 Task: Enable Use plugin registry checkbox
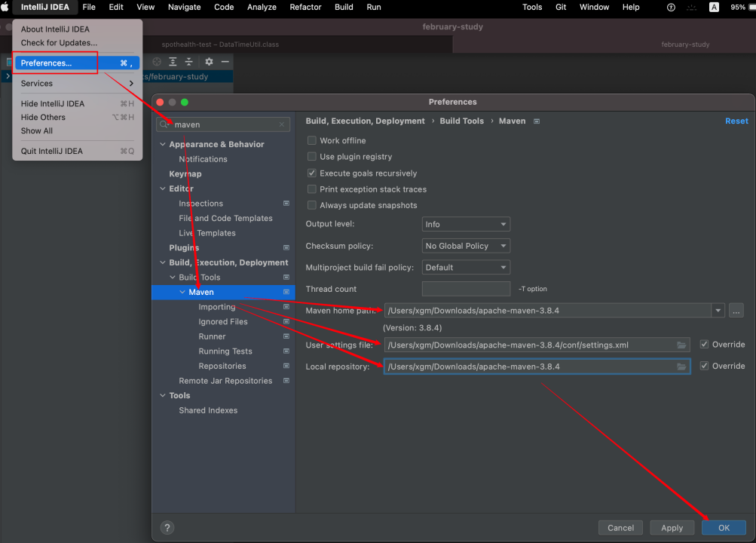[x=312, y=157]
